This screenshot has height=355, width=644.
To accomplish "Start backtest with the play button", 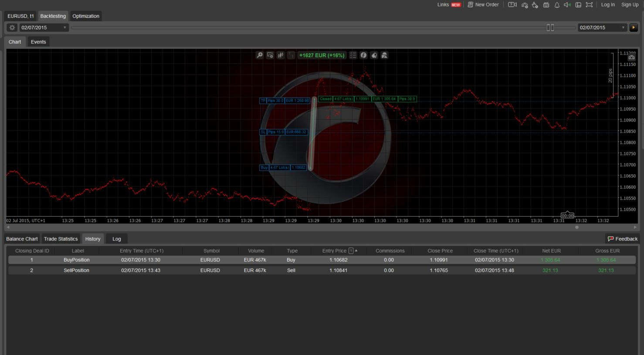I will pos(634,27).
